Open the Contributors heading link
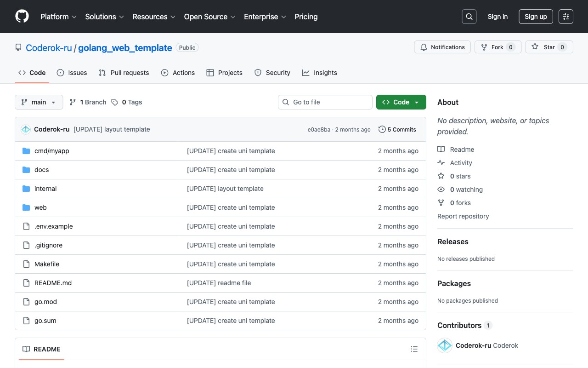This screenshot has width=588, height=368. pyautogui.click(x=464, y=325)
